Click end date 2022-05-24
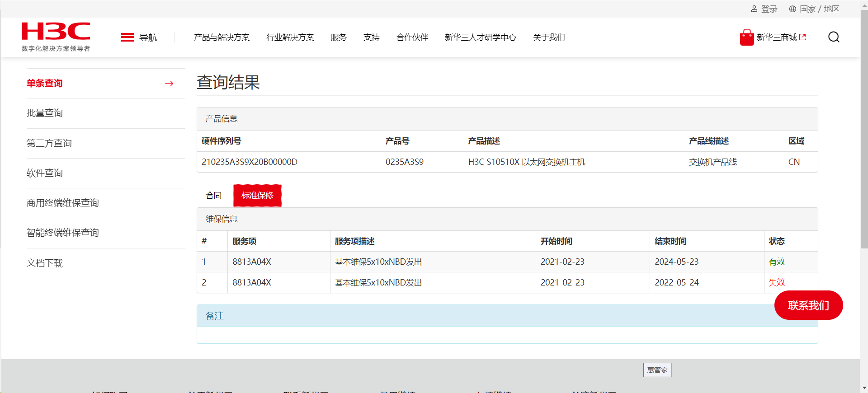Viewport: 868px width, 393px height. (677, 283)
